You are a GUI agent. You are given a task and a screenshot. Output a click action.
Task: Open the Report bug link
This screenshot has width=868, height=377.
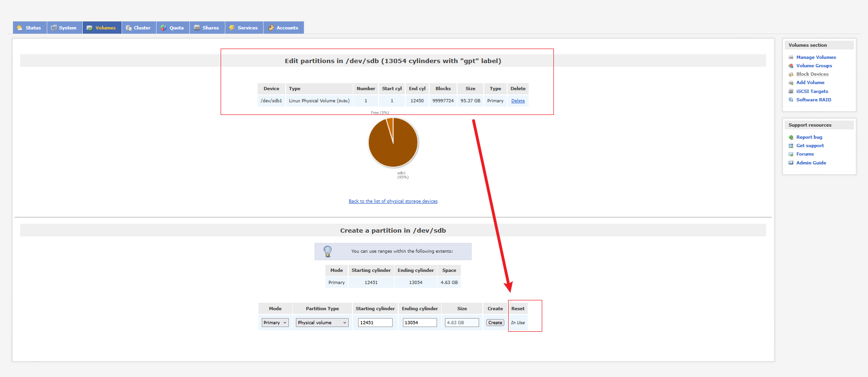[809, 137]
